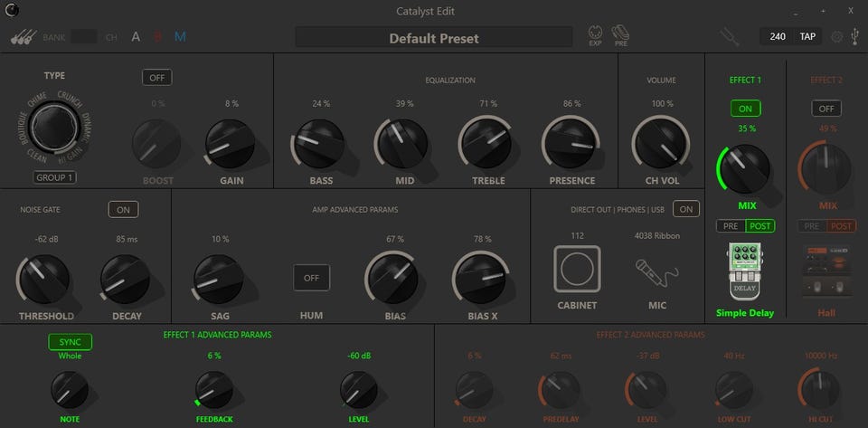The height and width of the screenshot is (428, 868).
Task: Click the GAIN knob
Action: pos(231,144)
